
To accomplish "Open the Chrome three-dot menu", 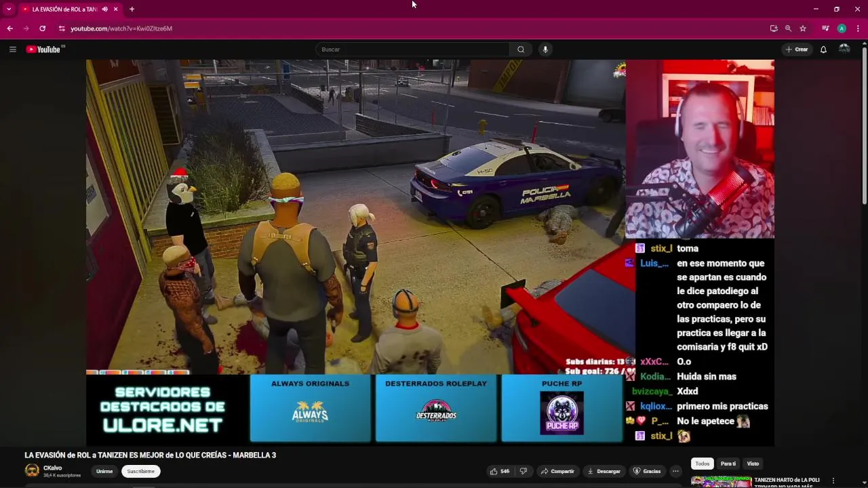I will [x=858, y=28].
